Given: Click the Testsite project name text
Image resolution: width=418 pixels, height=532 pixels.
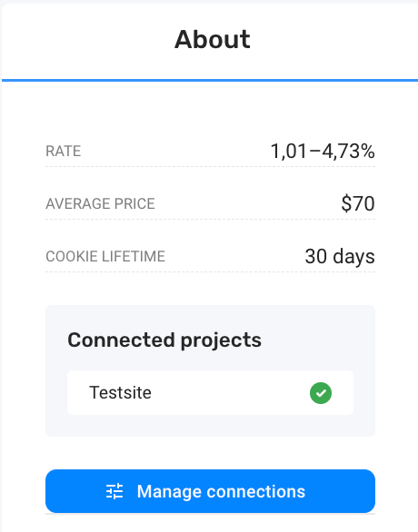Looking at the screenshot, I should [x=120, y=392].
